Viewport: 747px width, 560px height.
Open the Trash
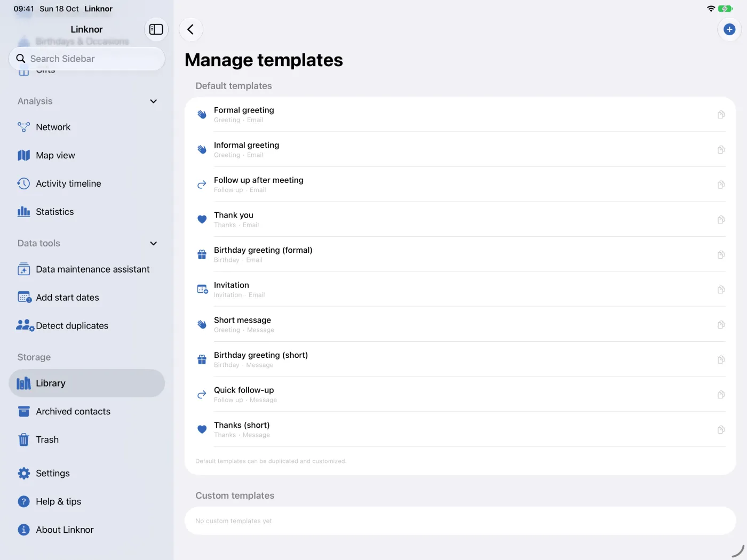[87, 439]
